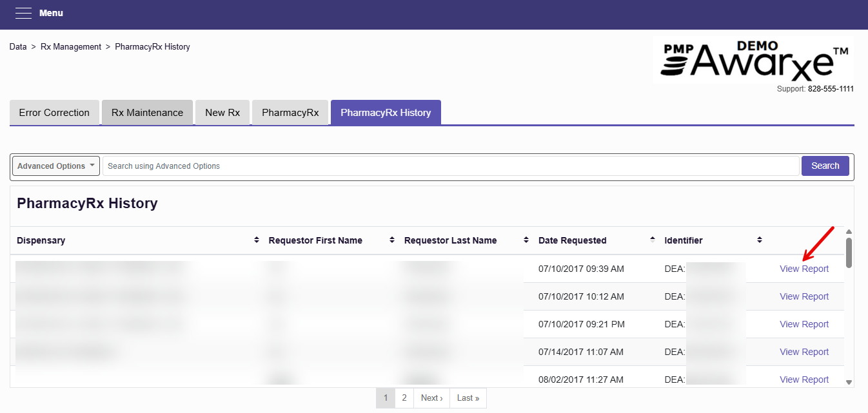View Report for 07/14/2017 11:07 AM

coord(804,352)
